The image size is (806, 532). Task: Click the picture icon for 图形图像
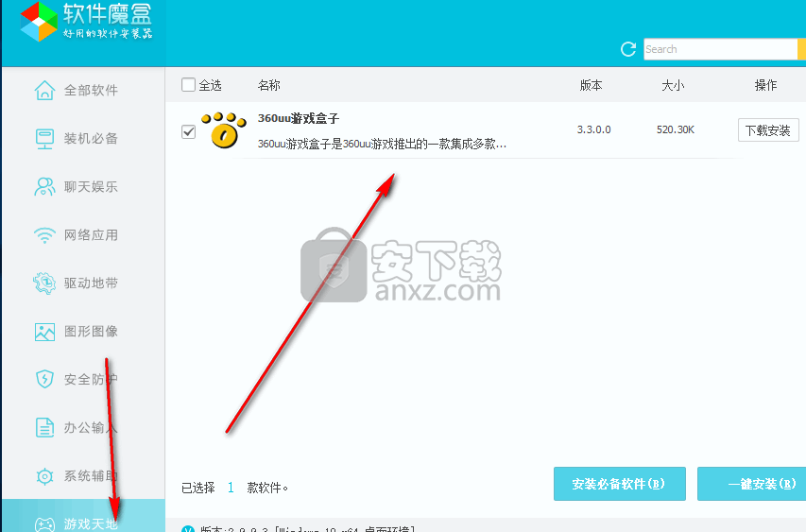click(x=44, y=332)
